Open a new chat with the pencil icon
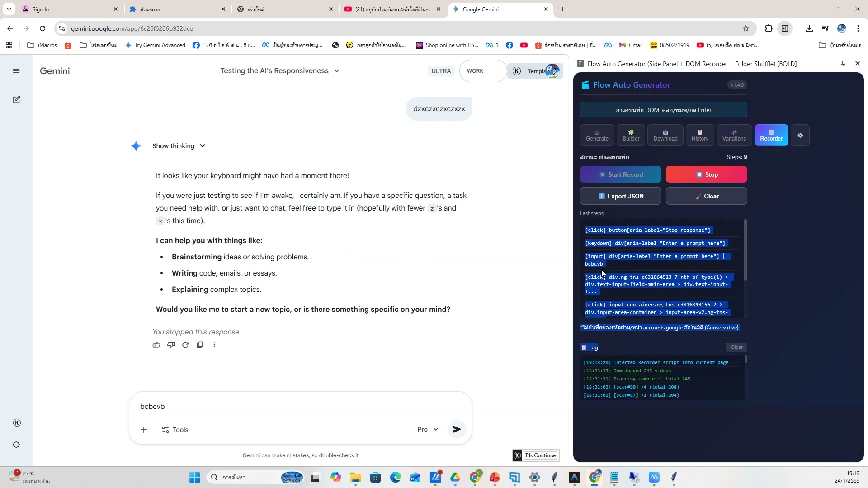This screenshot has width=868, height=488. [16, 99]
